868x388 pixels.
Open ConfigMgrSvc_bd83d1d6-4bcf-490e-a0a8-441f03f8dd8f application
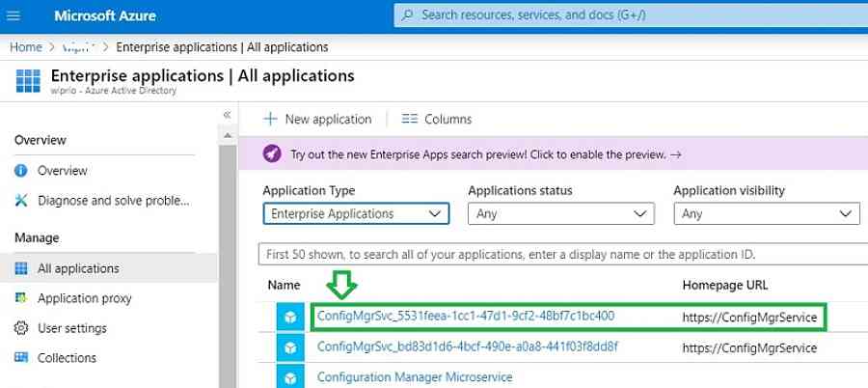click(x=467, y=347)
